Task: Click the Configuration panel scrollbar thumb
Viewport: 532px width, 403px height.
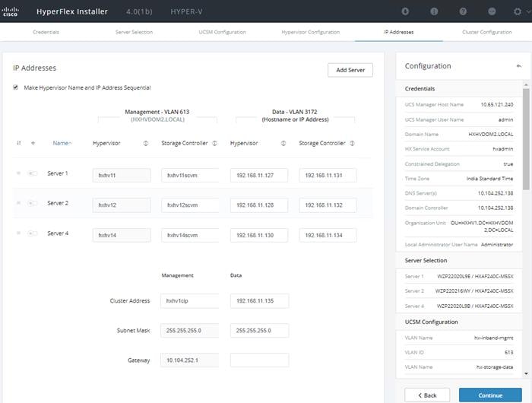Action: click(526, 139)
